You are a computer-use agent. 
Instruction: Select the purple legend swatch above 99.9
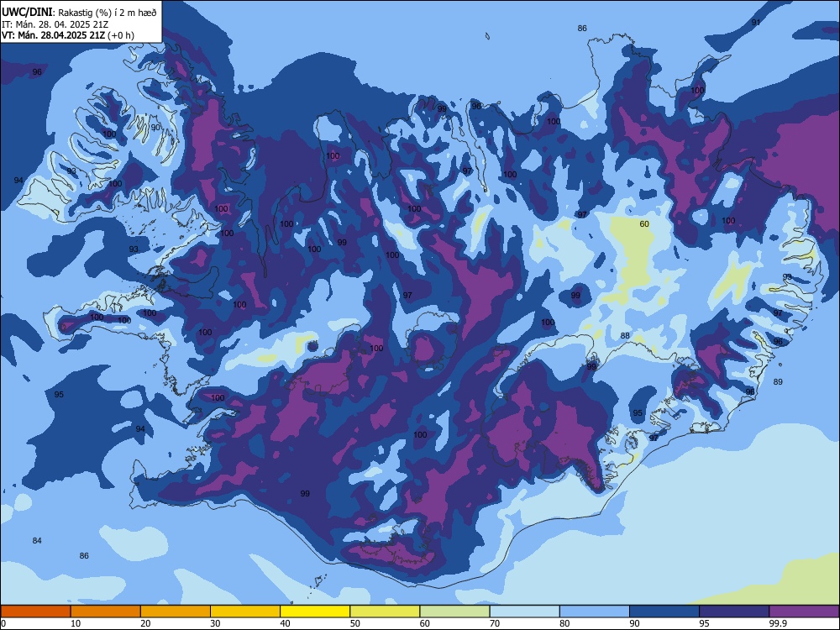click(x=804, y=612)
